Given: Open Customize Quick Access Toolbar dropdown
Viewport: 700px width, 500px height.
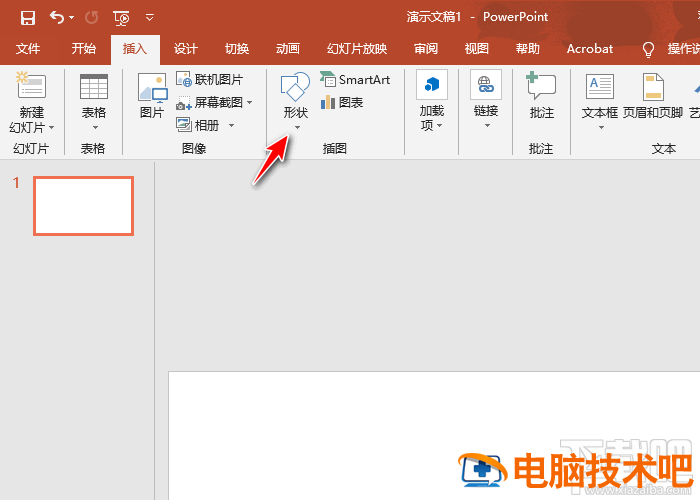Looking at the screenshot, I should pos(150,18).
